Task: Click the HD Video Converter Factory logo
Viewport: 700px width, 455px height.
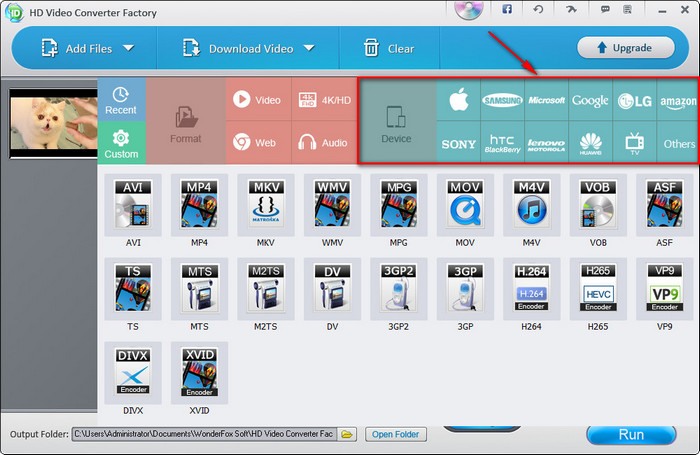Action: (x=14, y=13)
